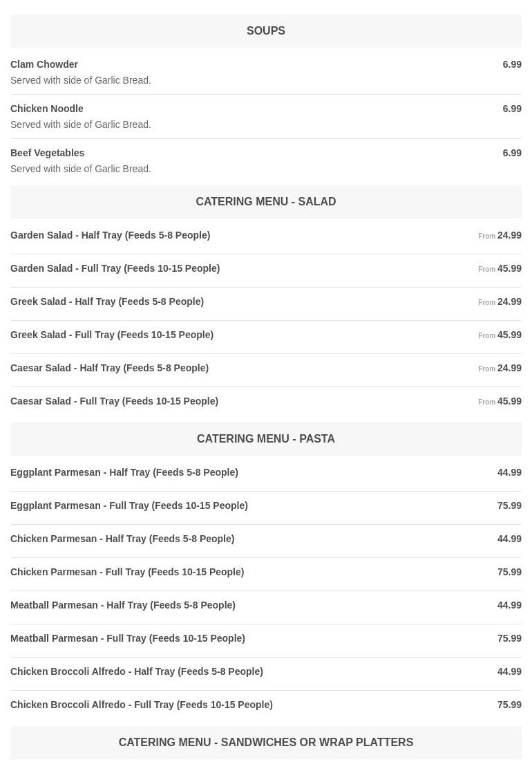Screen dimensions: 532x771
Task: Collapse the Catering Menu - Salad header
Action: tap(266, 202)
